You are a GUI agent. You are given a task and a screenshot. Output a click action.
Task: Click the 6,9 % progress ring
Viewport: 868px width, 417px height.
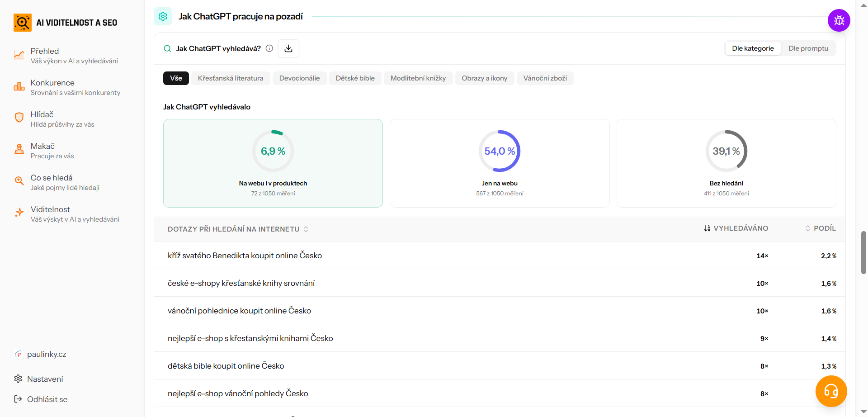273,151
